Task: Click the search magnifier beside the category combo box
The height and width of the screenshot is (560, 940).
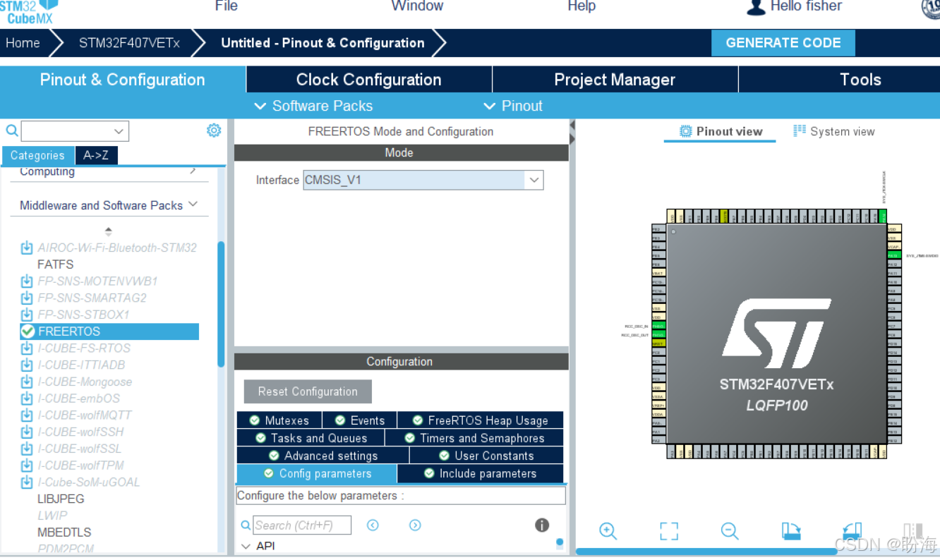Action: point(11,130)
